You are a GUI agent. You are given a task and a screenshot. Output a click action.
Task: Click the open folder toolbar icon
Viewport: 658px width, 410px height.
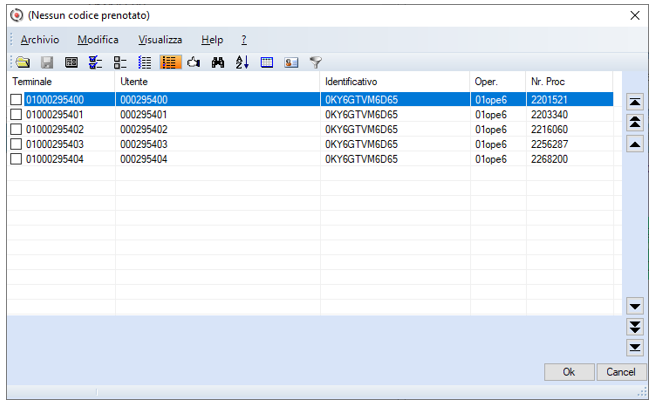coord(23,63)
